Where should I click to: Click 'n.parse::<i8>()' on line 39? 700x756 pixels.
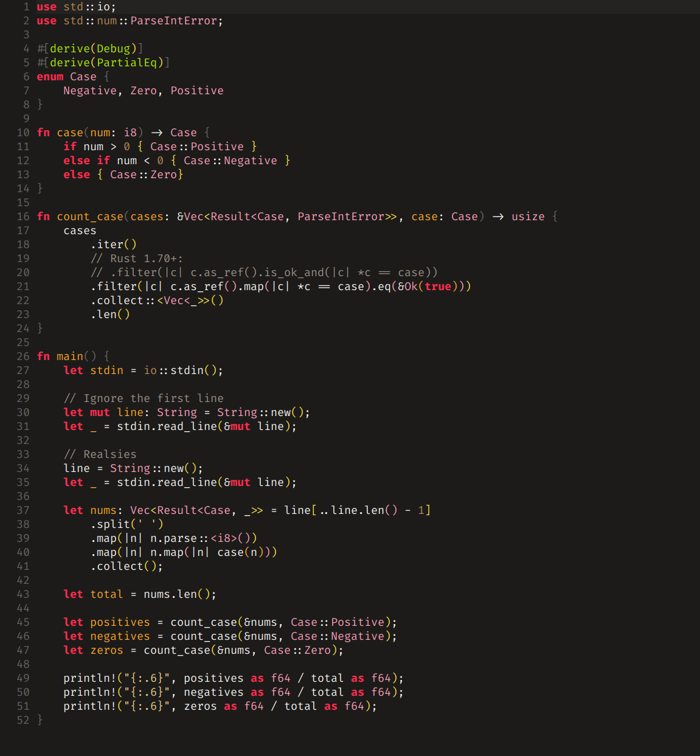(x=201, y=538)
